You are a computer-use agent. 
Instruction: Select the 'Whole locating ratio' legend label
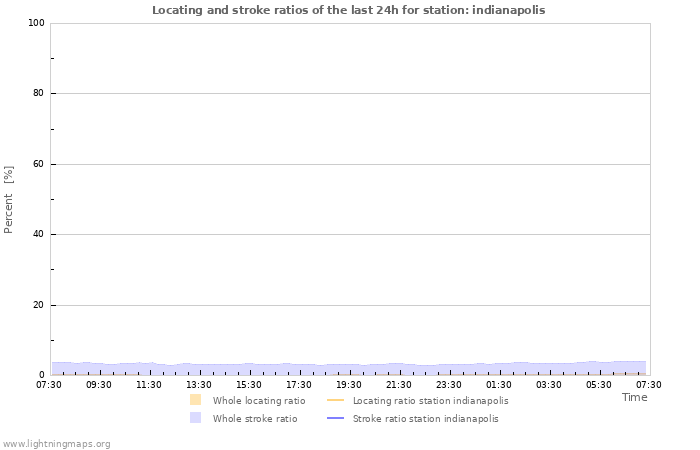259,400
